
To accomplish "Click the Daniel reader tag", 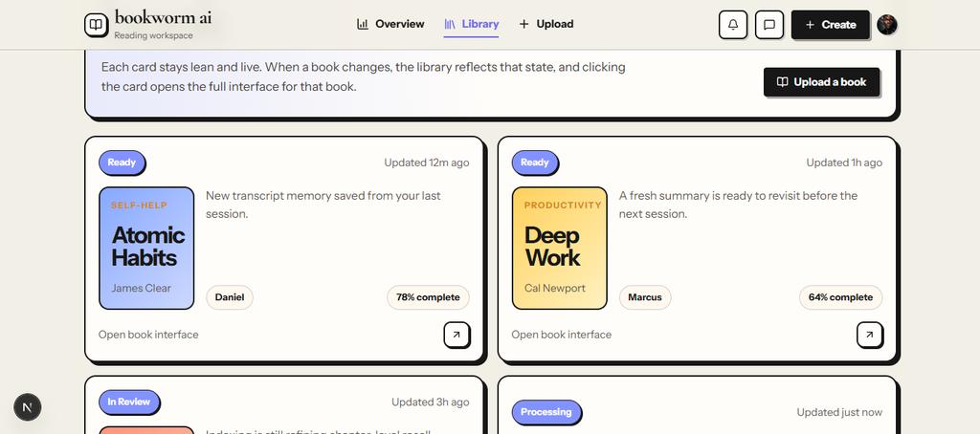I will tap(230, 297).
